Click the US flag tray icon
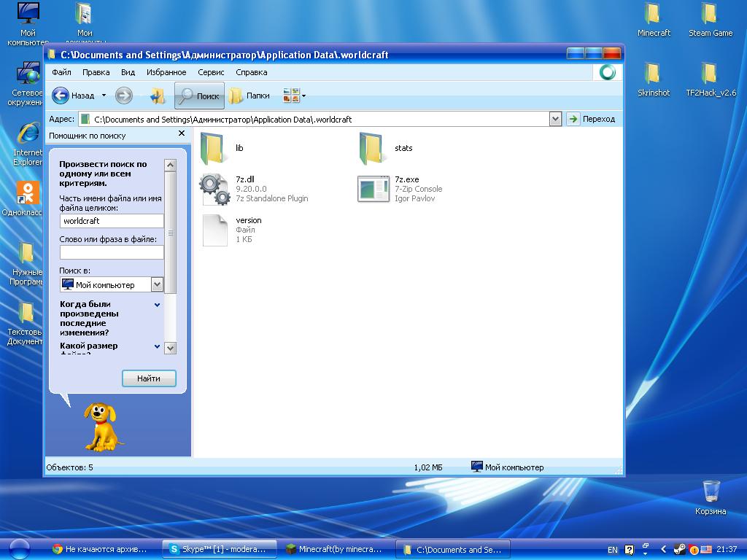Viewport: 747px width, 560px height. tap(706, 550)
